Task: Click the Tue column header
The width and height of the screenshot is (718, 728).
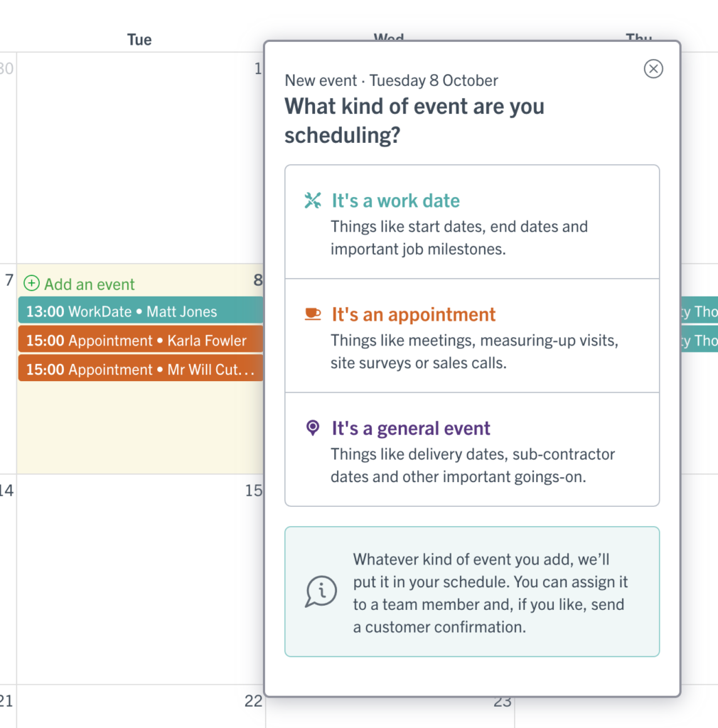Action: click(x=139, y=40)
